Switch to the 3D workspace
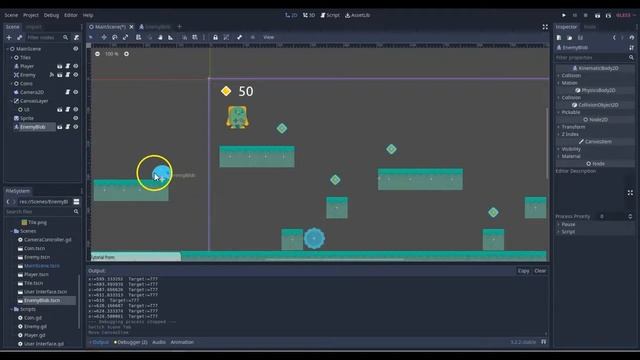This screenshot has height=360, width=640. [309, 15]
